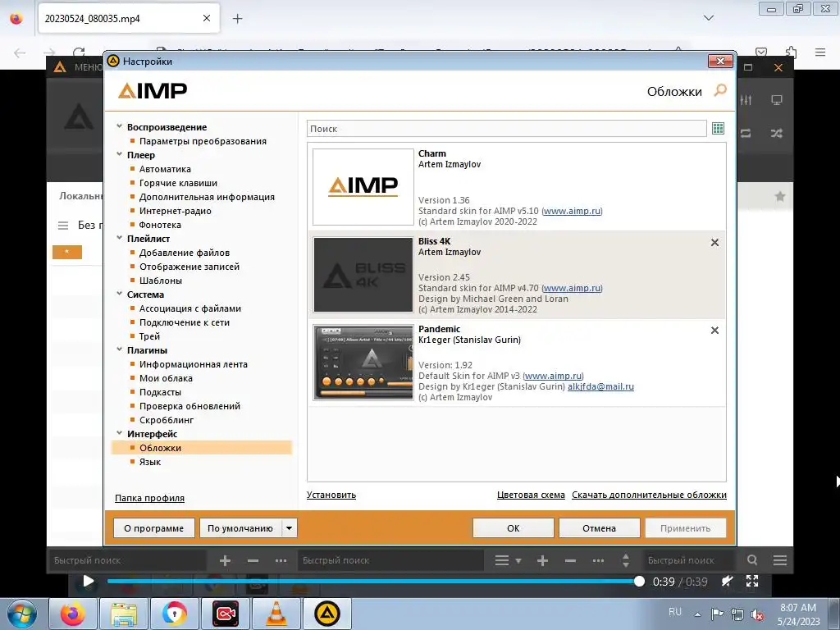Open the list all tabs chevron in Firefox
The image size is (840, 630).
[x=709, y=18]
